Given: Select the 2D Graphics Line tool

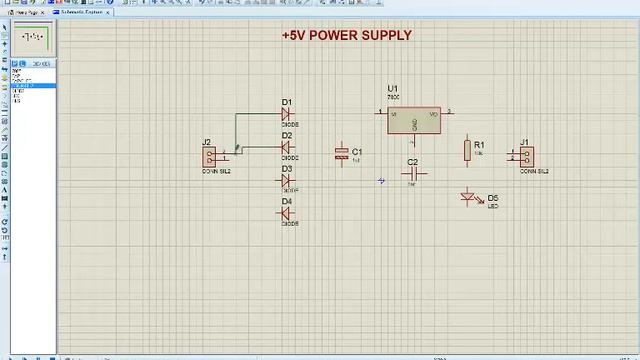Looking at the screenshot, I should pyautogui.click(x=4, y=148).
